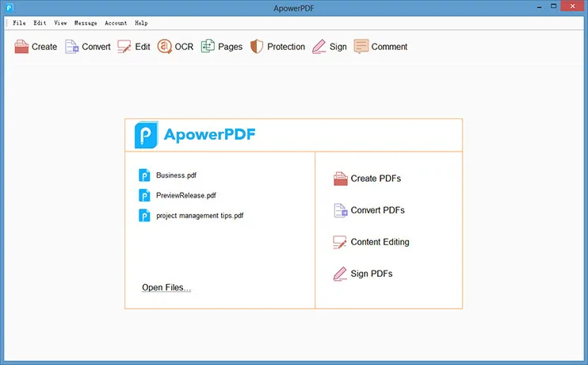Click the Edit label in main toolbar
Viewport: 588px width, 365px height.
143,47
